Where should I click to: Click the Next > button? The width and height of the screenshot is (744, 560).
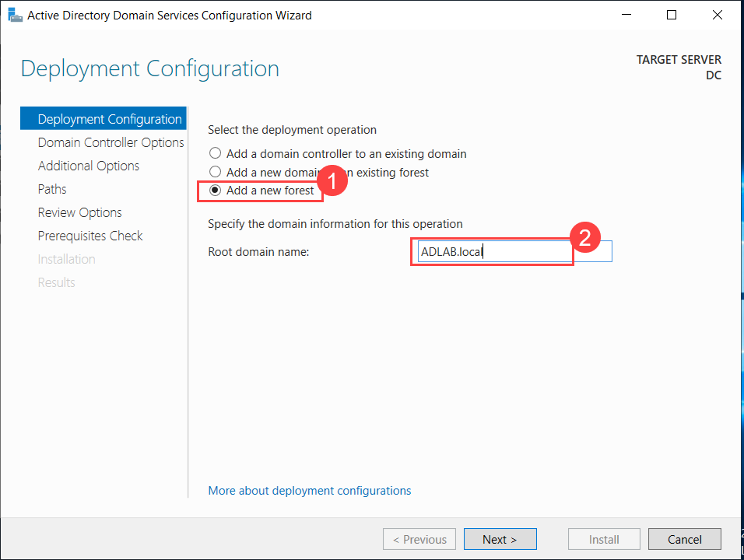coord(500,539)
